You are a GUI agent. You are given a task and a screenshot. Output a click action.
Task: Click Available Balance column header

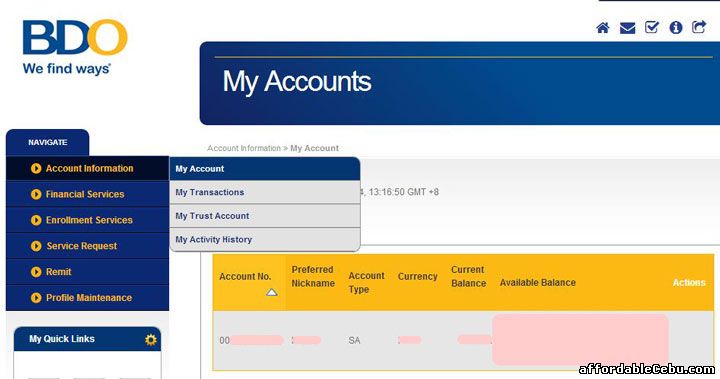(x=538, y=283)
